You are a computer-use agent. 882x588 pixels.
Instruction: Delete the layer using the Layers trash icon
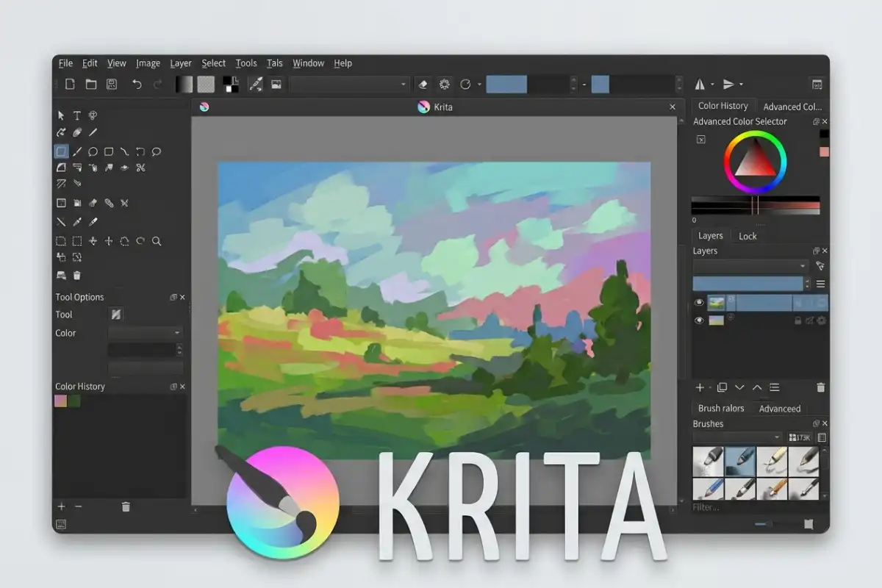point(821,387)
